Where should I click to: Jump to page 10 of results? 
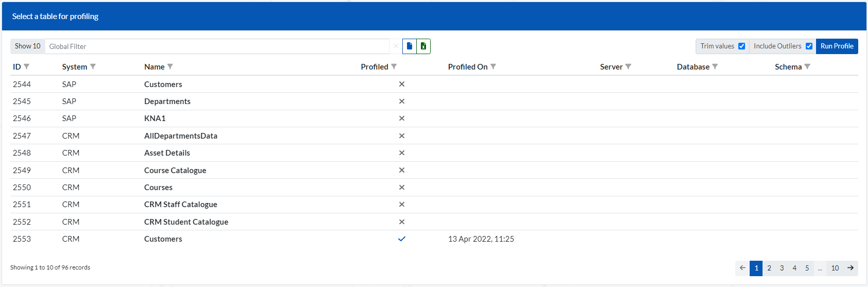pos(835,268)
